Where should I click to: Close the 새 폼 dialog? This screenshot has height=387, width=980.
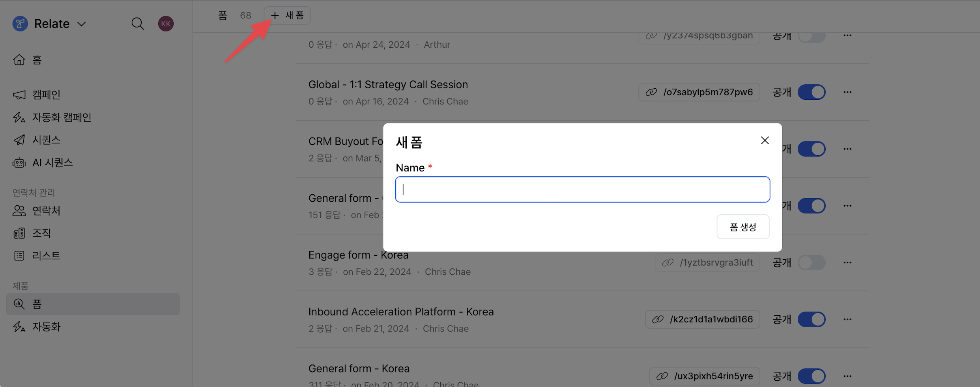point(765,140)
